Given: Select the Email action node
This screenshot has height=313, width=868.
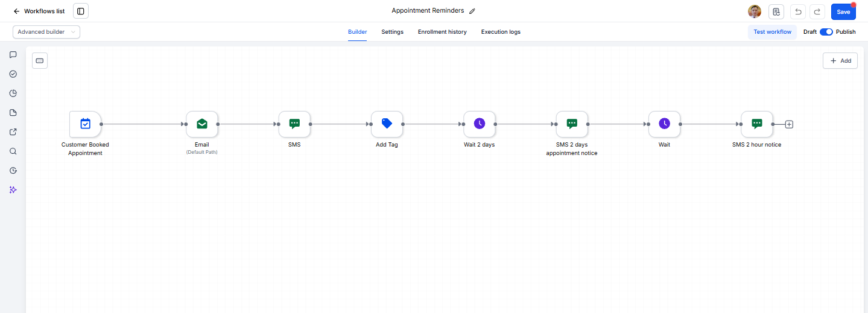Looking at the screenshot, I should point(202,124).
